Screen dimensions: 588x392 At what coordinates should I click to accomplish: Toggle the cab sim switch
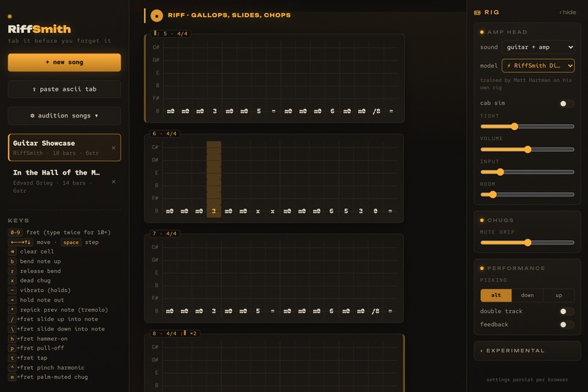point(566,104)
